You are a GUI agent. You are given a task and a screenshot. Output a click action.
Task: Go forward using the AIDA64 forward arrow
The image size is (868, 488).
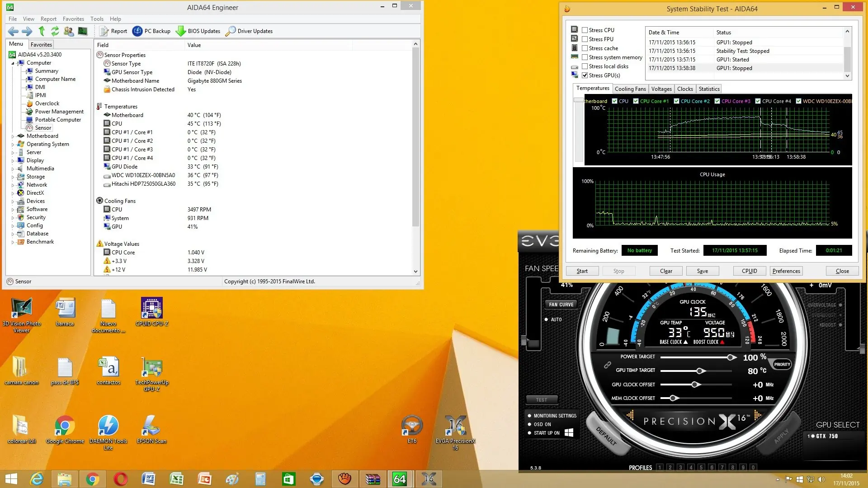pos(27,31)
